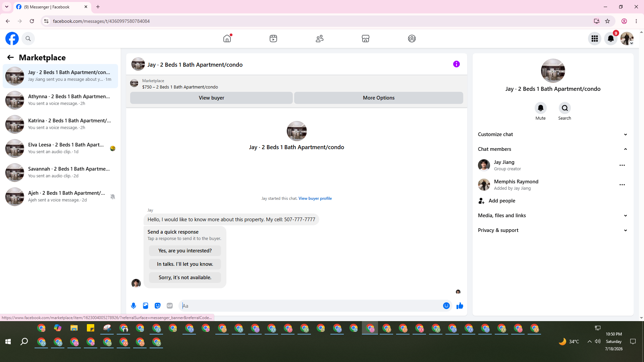Click the browser reload icon

pyautogui.click(x=32, y=21)
